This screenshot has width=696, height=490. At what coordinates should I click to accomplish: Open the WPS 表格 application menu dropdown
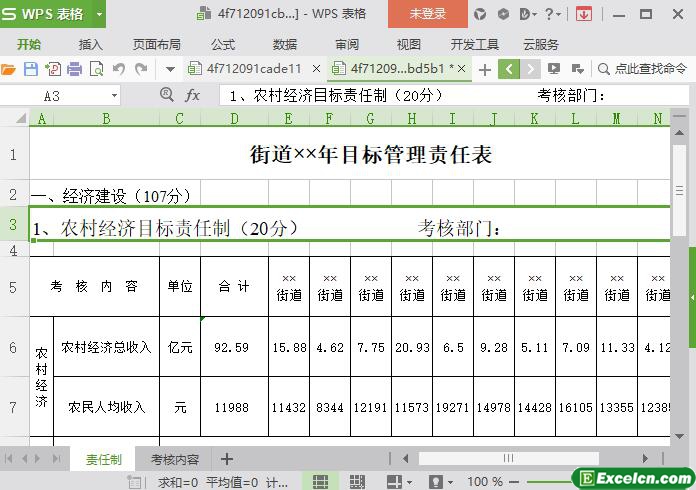coord(99,14)
